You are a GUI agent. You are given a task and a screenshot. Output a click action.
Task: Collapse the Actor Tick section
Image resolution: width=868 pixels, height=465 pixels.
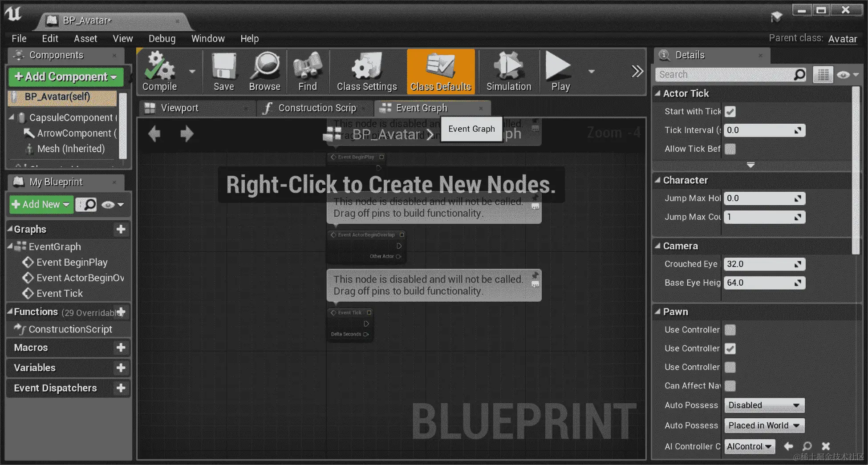tap(657, 93)
